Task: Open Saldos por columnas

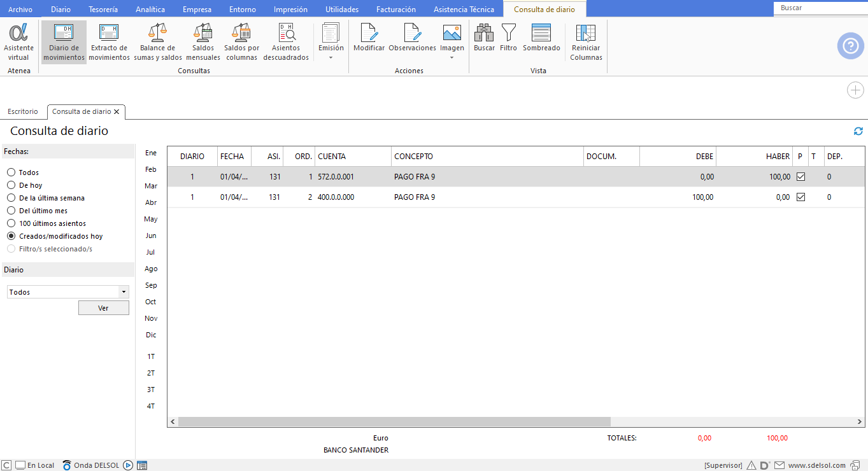Action: [242, 42]
